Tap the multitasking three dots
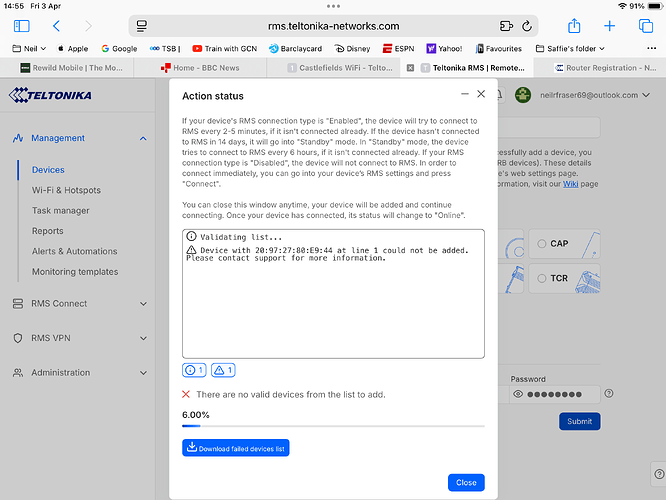This screenshot has height=500, width=666. 333,6
